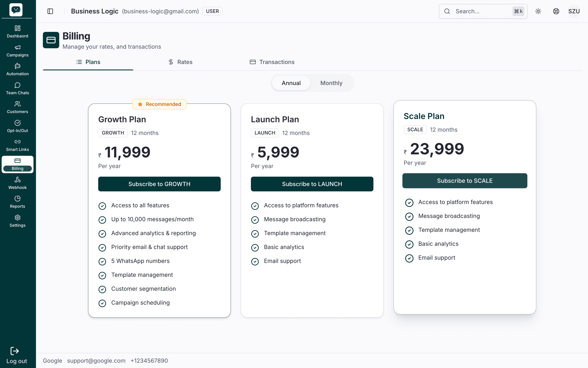
Task: Open the help lifebuoy icon
Action: point(556,11)
